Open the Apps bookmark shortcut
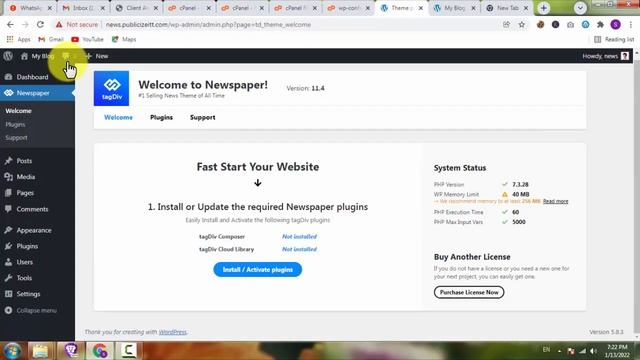Viewport: 640px width, 360px height. (18, 39)
